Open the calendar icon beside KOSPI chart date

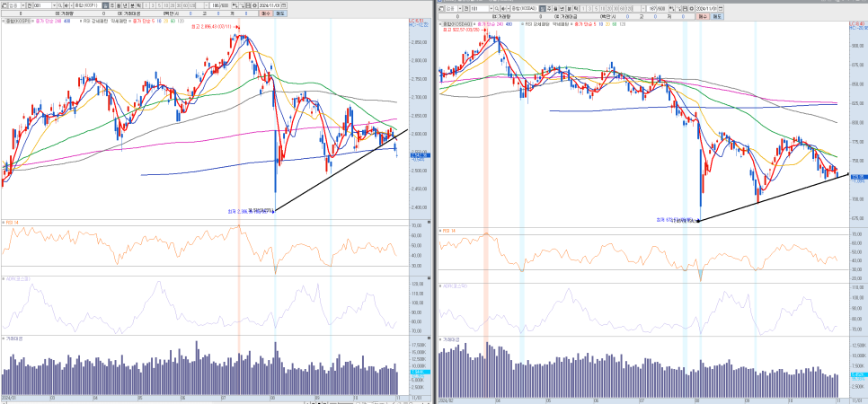point(283,5)
